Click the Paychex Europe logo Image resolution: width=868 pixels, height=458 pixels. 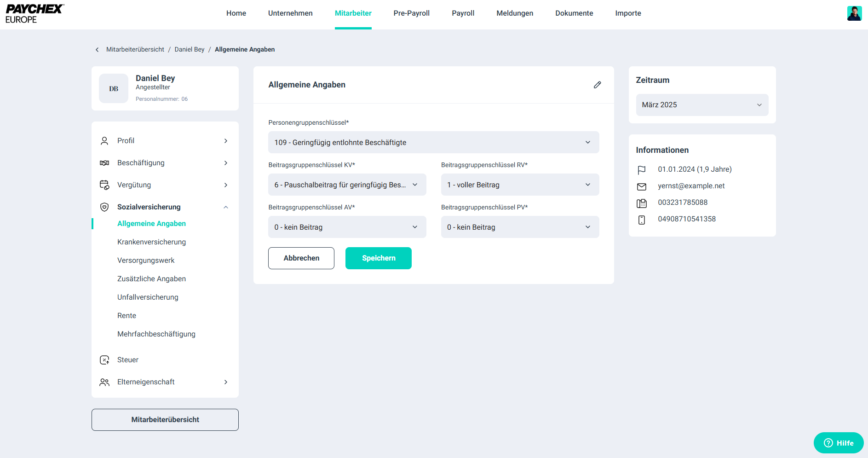pos(34,14)
